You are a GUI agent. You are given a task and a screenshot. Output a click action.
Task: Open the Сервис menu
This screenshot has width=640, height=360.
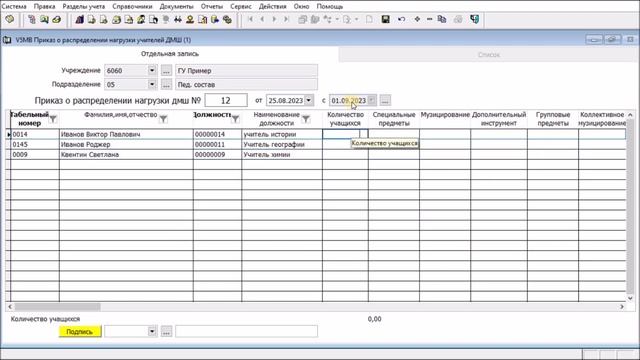[x=241, y=6]
